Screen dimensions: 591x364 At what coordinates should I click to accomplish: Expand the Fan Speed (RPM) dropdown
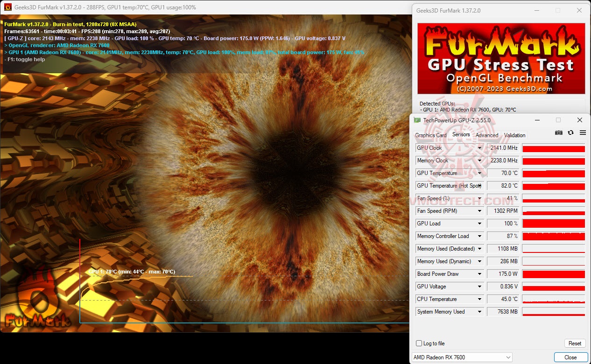pos(479,211)
